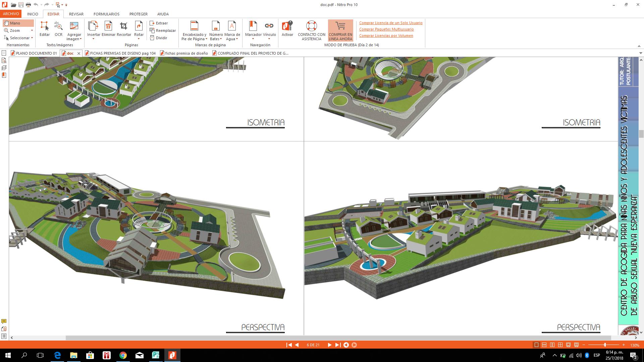The height and width of the screenshot is (362, 644).
Task: Open Google Chrome from the taskbar
Action: [x=123, y=355]
